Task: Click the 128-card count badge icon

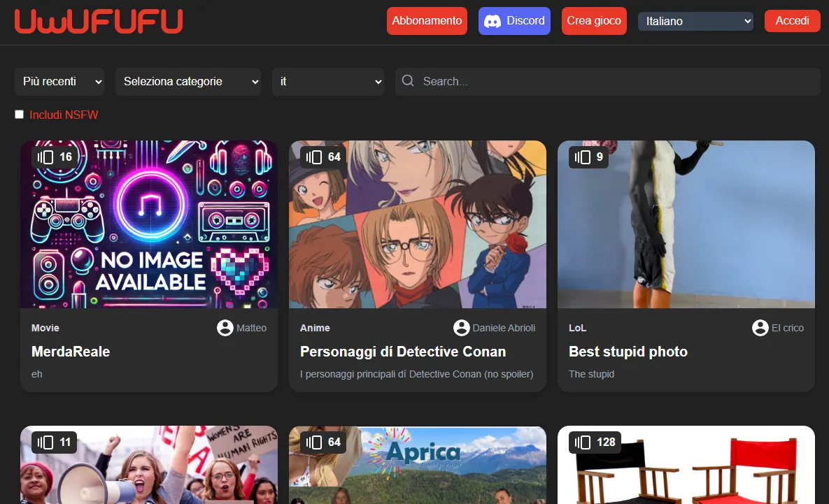Action: [582, 442]
